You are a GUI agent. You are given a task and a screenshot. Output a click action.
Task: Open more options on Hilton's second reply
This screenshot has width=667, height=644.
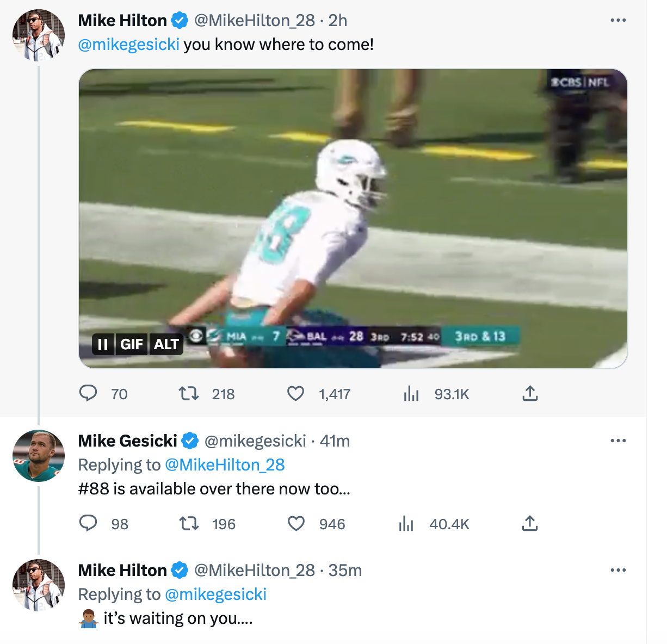click(618, 570)
